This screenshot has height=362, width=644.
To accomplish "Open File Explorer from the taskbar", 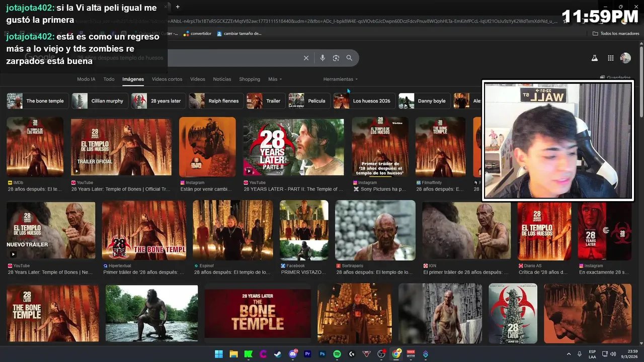I will point(233,354).
